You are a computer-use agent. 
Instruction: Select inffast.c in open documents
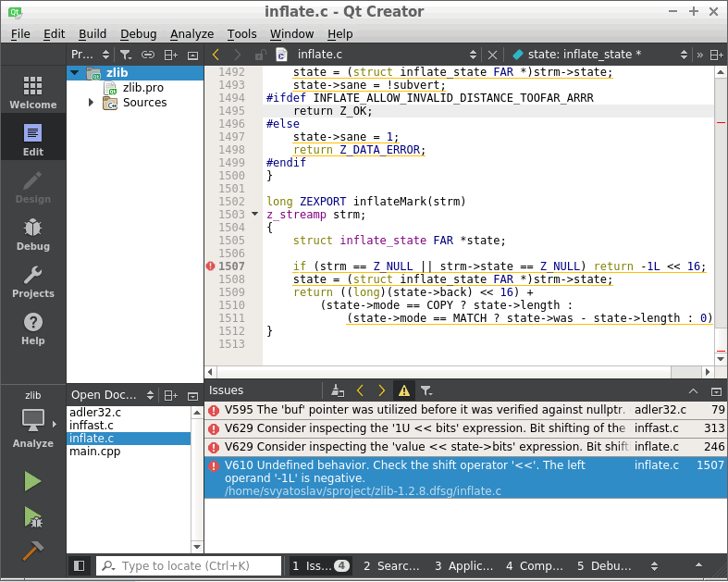point(129,426)
